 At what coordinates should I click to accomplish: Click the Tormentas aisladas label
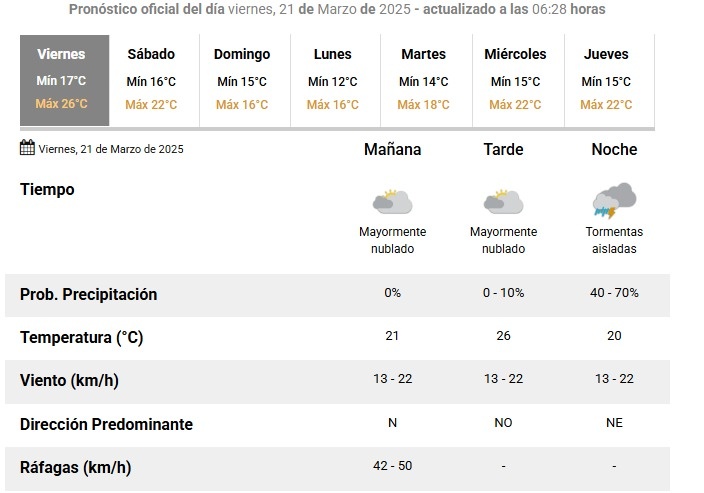click(x=614, y=240)
